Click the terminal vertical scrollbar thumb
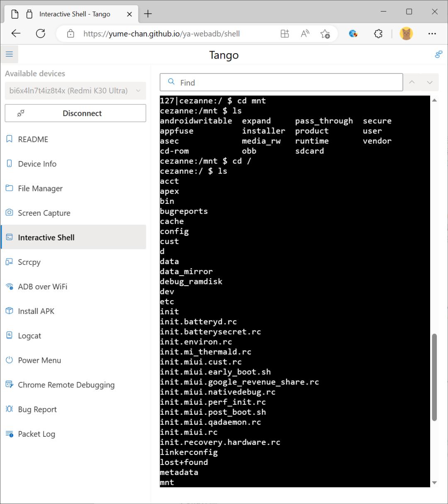Viewport: 448px width, 504px height. point(434,377)
